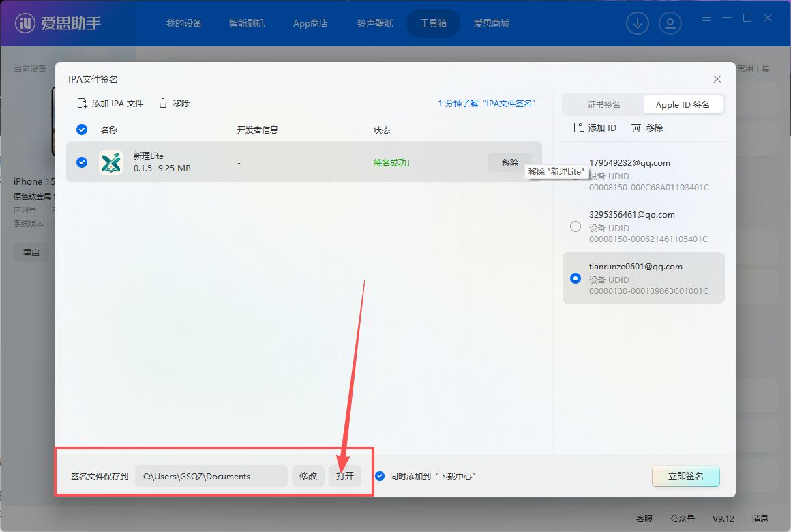Screen dimensions: 791x532
Task: Click the trash icon in Apple ID panel
Action: point(636,128)
